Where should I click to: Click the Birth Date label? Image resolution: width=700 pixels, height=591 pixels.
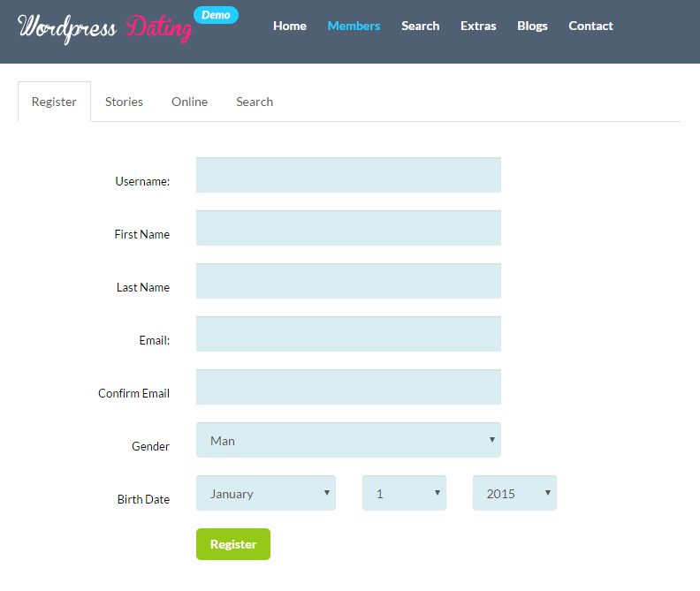[x=143, y=499]
